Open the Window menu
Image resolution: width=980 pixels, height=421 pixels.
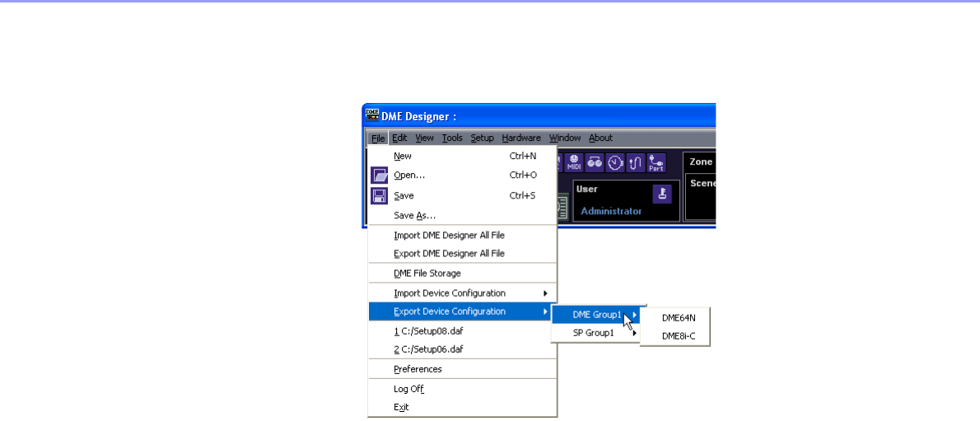point(565,138)
